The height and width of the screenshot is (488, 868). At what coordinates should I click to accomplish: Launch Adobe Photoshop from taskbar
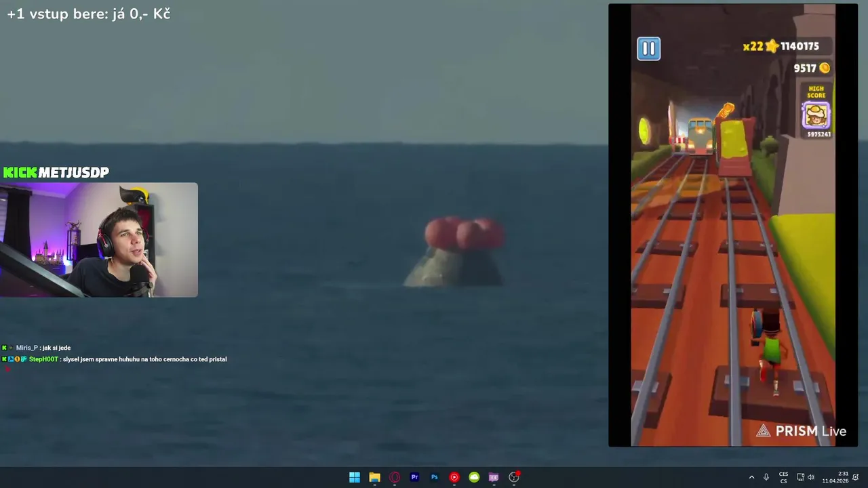point(435,477)
